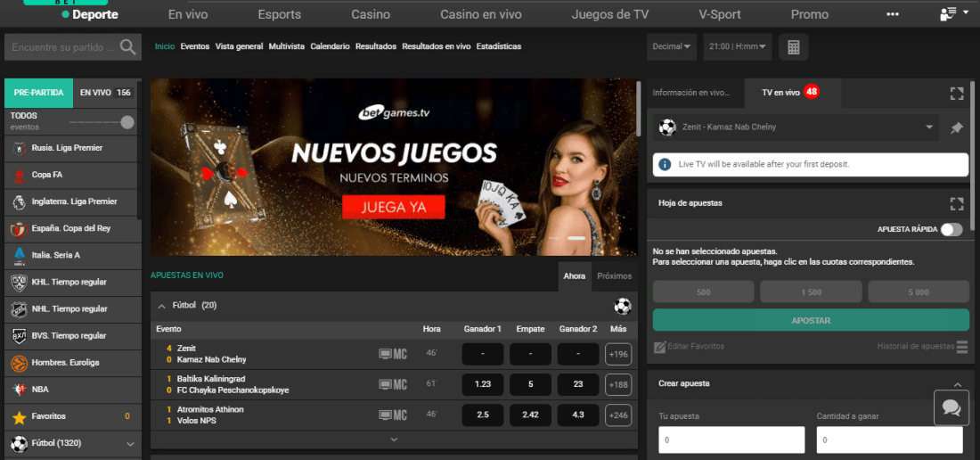The width and height of the screenshot is (980, 460).
Task: Click TV stream icon for Baltika Kaliningrad
Action: (x=385, y=384)
